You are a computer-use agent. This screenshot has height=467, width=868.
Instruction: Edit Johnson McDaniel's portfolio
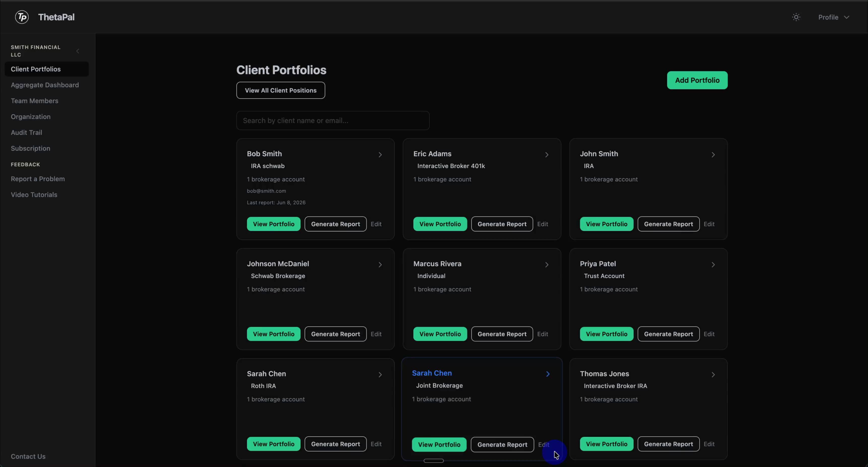376,334
